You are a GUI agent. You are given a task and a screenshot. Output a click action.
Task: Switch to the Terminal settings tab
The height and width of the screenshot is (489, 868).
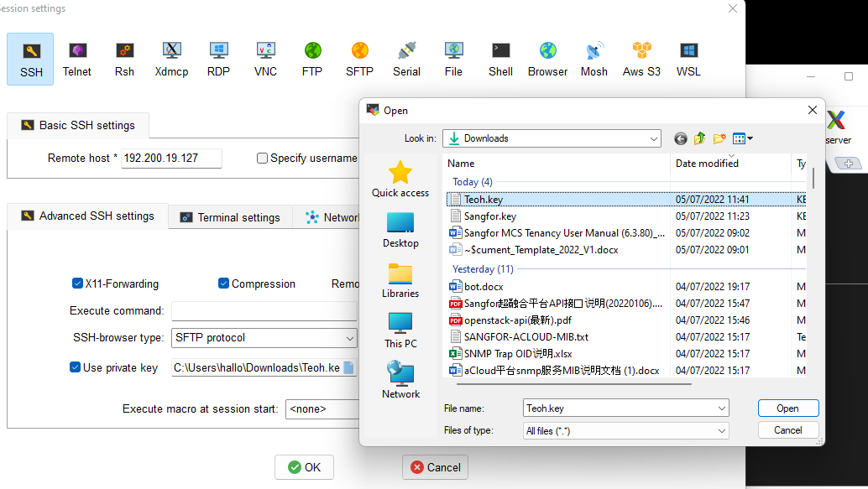pos(230,217)
